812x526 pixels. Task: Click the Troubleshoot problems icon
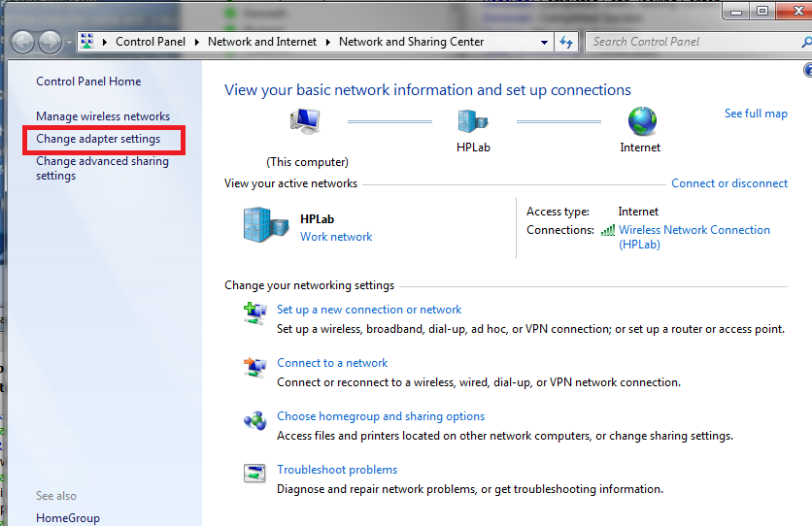pos(254,474)
